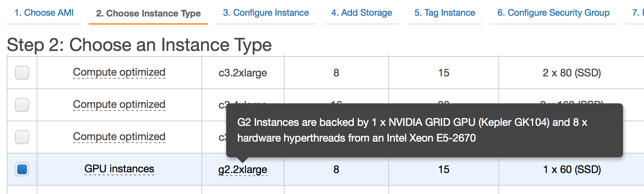Click the c3.2xlarge type cell

coord(243,73)
